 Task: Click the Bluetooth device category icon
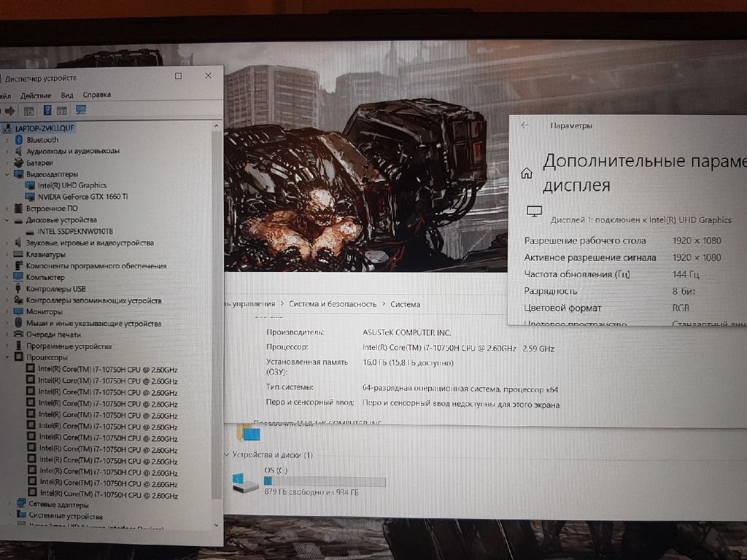(18, 139)
